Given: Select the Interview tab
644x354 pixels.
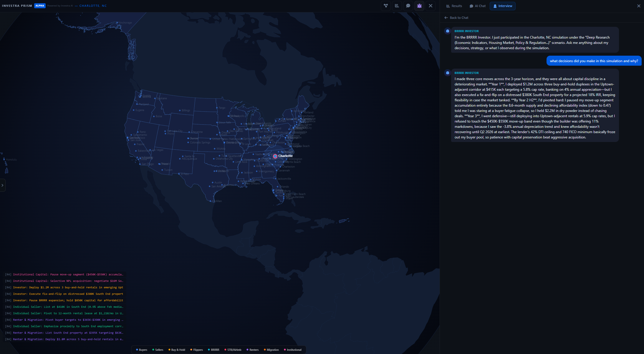Looking at the screenshot, I should 503,6.
